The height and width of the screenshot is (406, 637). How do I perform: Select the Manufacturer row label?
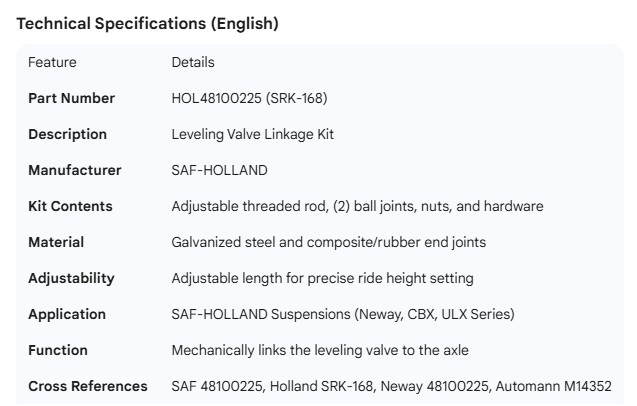coord(75,170)
